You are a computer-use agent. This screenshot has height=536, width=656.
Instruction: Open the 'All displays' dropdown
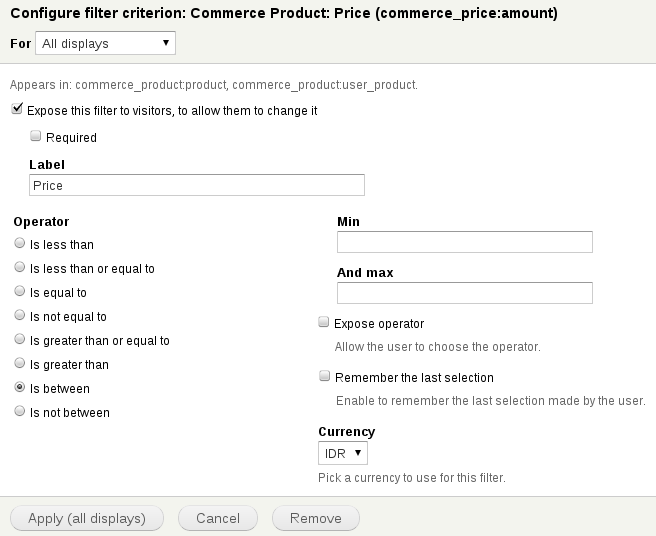tap(105, 43)
